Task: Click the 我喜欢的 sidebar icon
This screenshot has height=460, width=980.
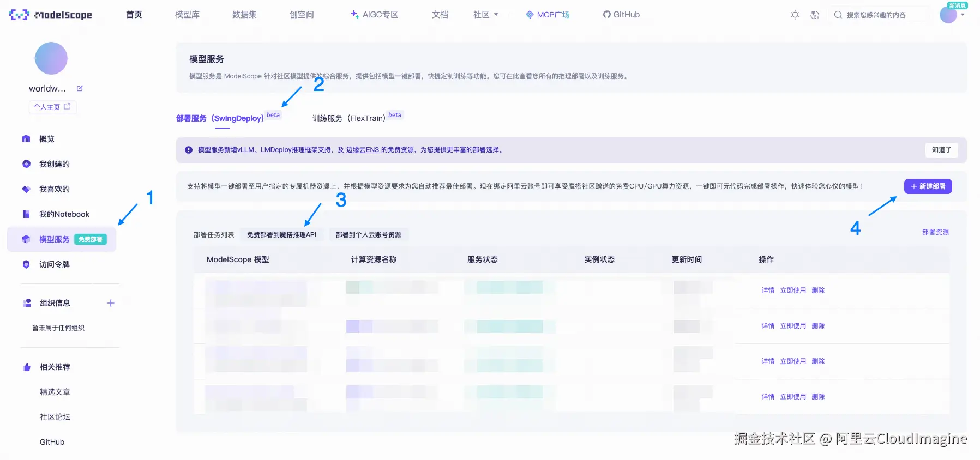Action: pyautogui.click(x=26, y=189)
